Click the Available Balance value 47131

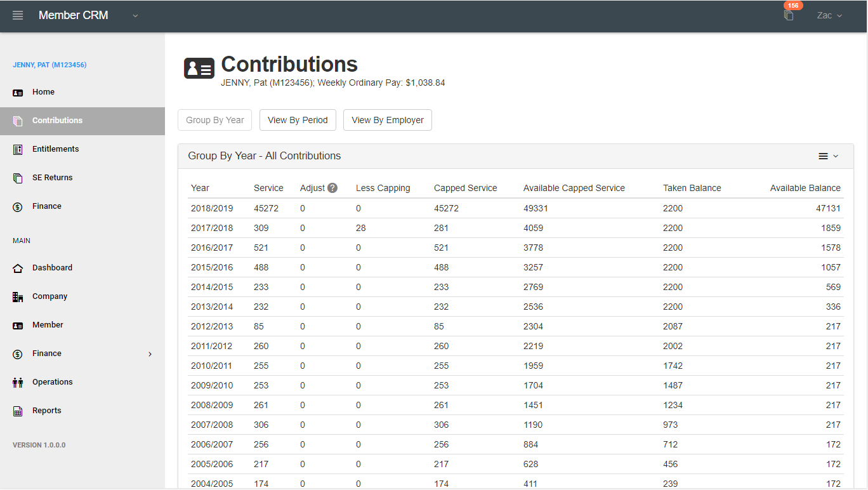829,208
